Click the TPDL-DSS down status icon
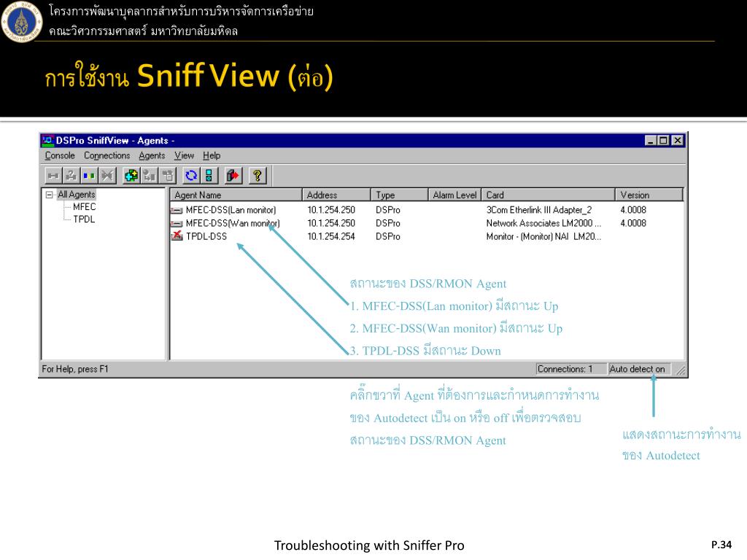 point(177,236)
